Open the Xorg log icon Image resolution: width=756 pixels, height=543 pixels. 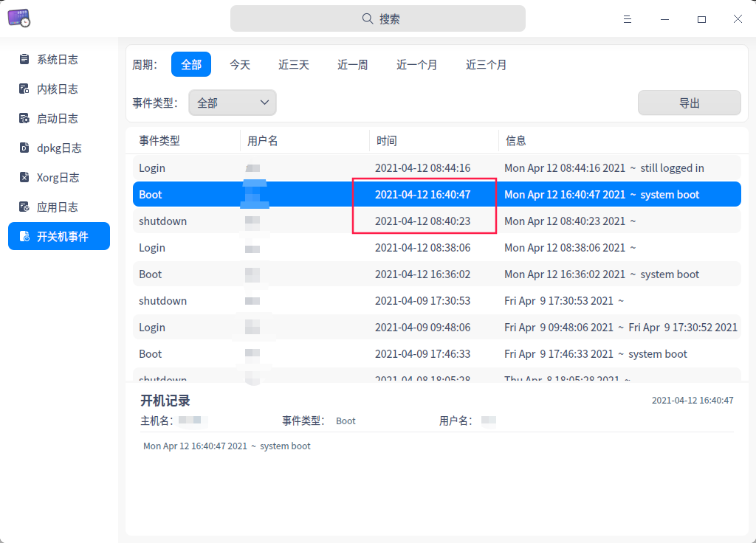(x=24, y=177)
